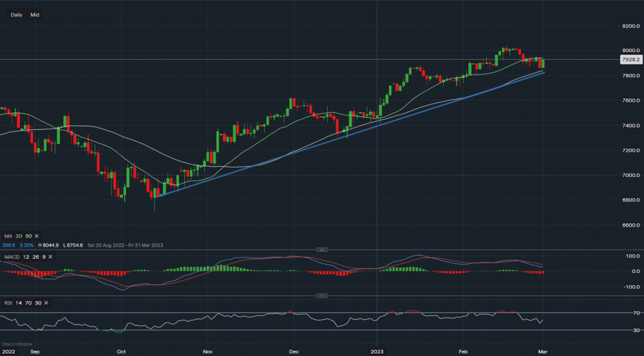Click the 2023 year marker on time axis
The image size is (644, 356).
pyautogui.click(x=378, y=352)
